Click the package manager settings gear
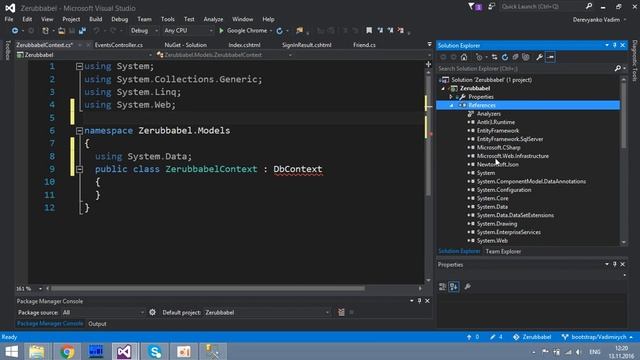Image resolution: width=640 pixels, height=360 pixels. 152,312
